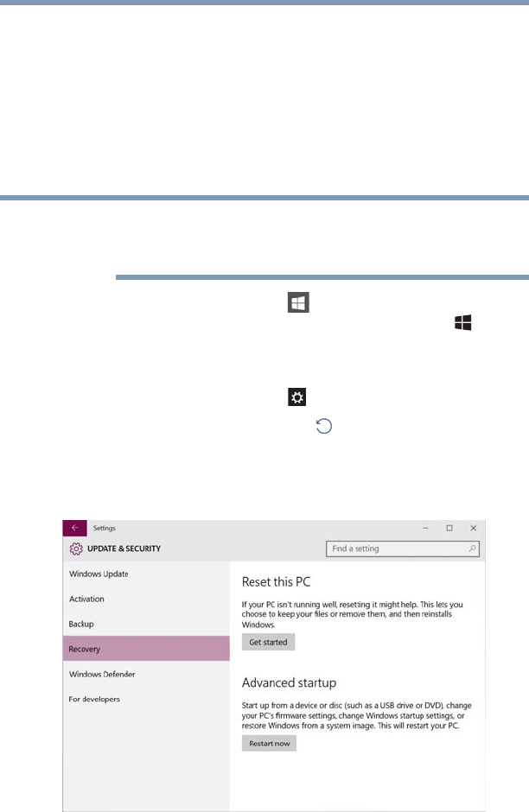The height and width of the screenshot is (812, 529).
Task: Focus the Find a setting search box
Action: (403, 549)
